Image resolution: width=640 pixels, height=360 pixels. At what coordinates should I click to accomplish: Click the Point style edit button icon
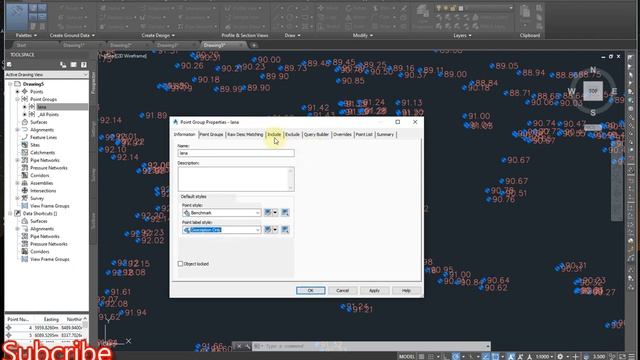[268, 212]
